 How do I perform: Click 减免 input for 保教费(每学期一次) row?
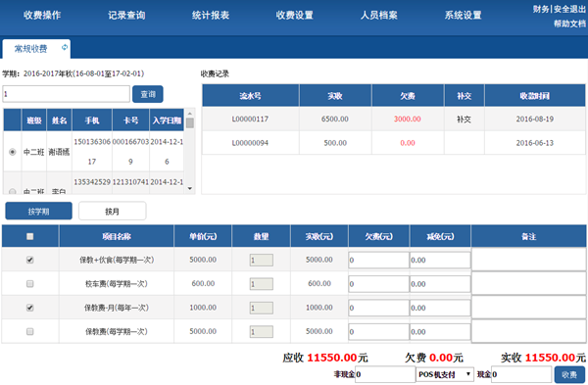point(440,332)
